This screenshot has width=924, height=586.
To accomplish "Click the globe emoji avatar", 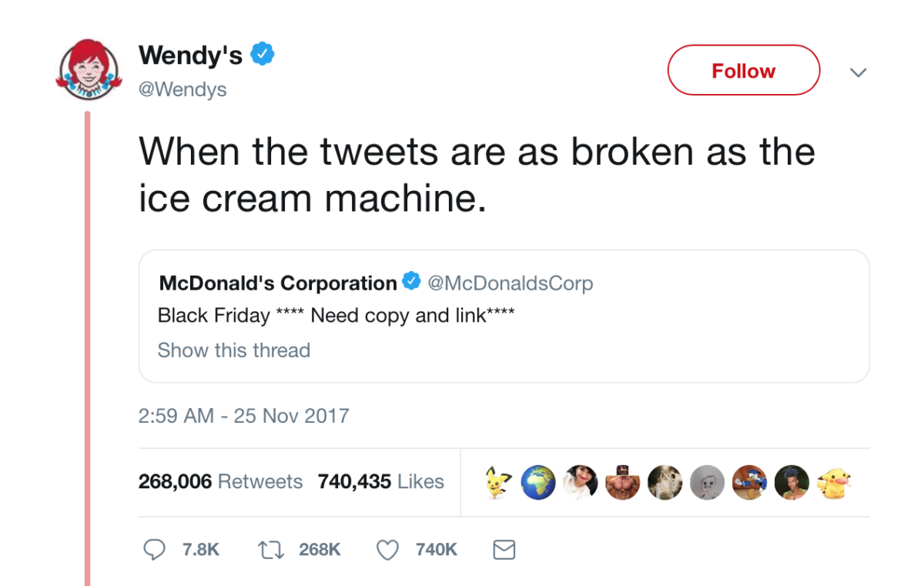I will coord(538,482).
